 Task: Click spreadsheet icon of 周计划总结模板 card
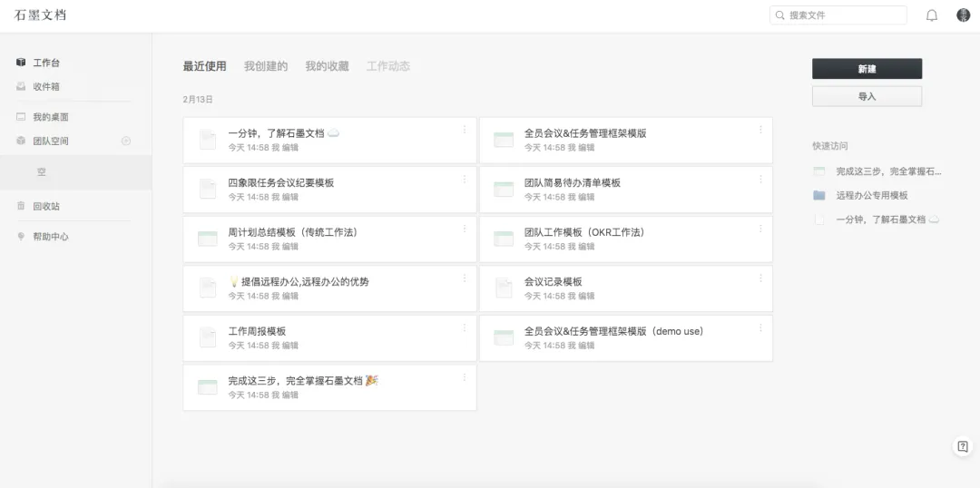click(208, 238)
